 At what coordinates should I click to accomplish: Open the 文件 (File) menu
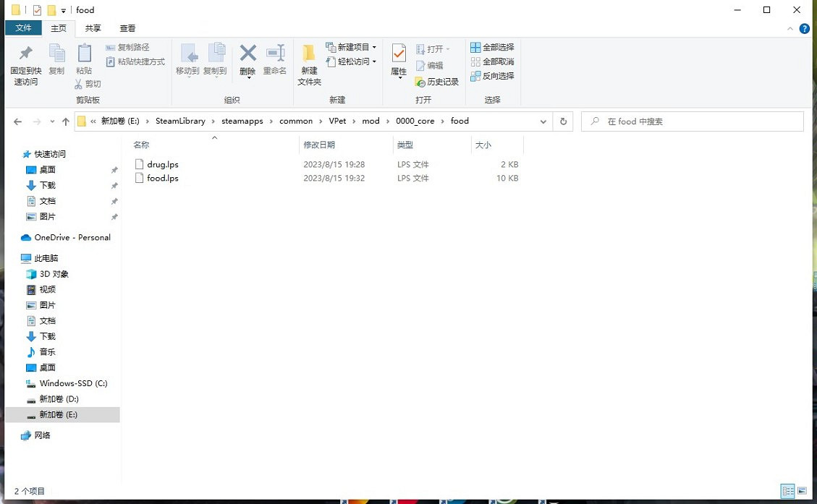(x=23, y=27)
